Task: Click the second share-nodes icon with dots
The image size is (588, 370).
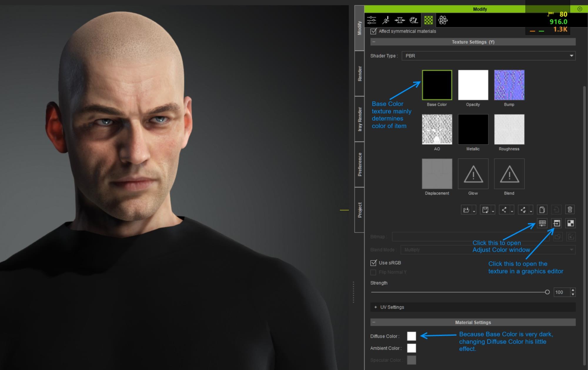Action: (x=523, y=210)
